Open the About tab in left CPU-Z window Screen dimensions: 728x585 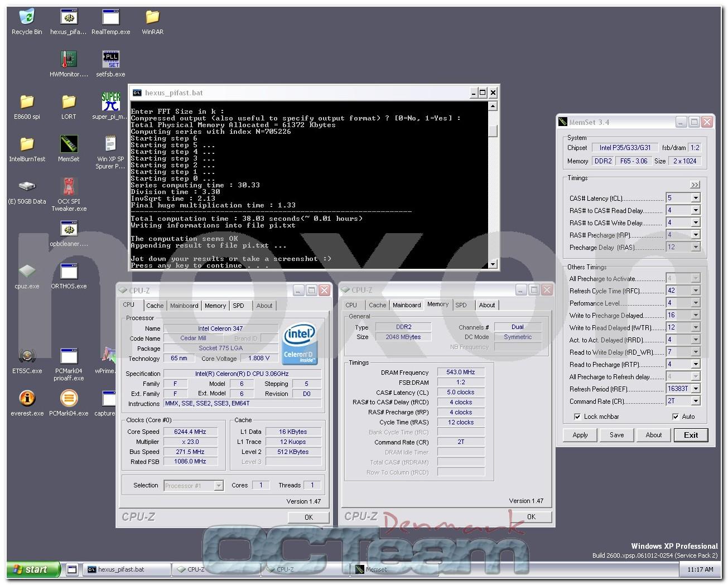(x=264, y=306)
